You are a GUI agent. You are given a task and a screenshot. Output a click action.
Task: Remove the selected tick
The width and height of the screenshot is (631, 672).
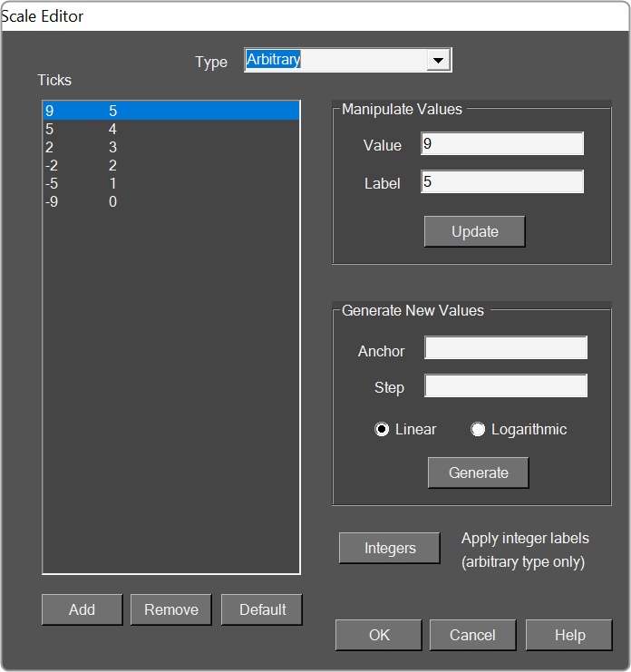[x=171, y=609]
